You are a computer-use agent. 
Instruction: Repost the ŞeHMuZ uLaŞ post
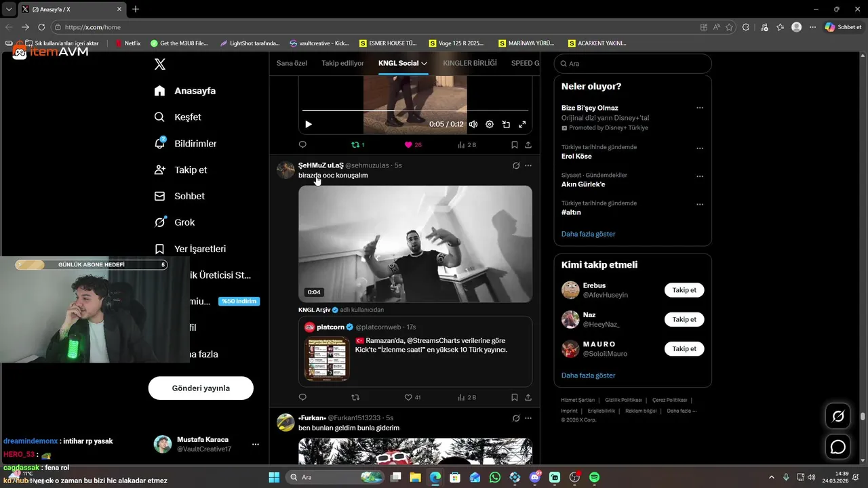(x=355, y=397)
